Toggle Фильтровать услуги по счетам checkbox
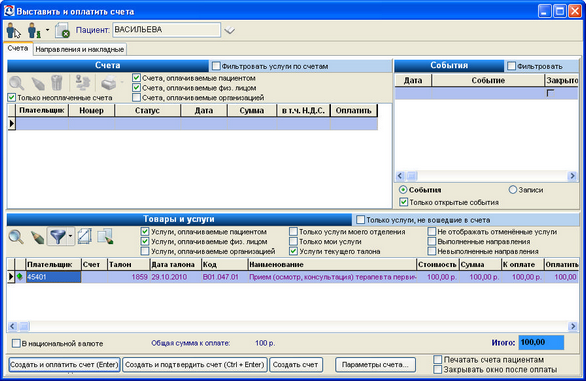586x381 pixels. pyautogui.click(x=216, y=66)
